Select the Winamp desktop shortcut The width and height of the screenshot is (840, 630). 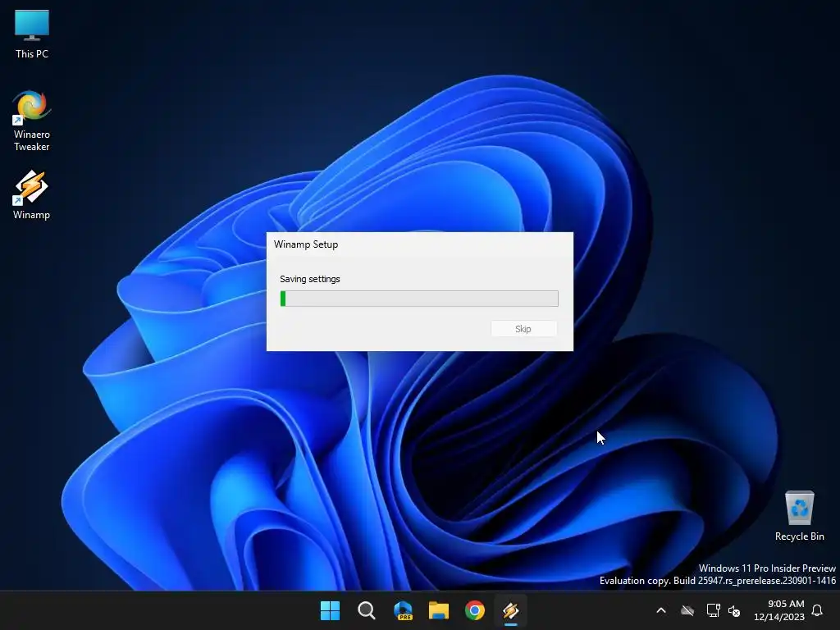[32, 195]
